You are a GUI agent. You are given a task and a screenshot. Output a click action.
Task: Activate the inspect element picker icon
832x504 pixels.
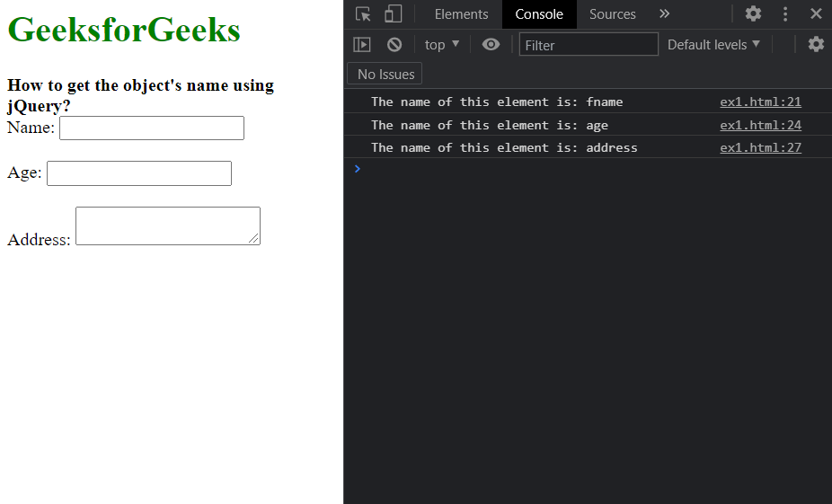pos(363,14)
